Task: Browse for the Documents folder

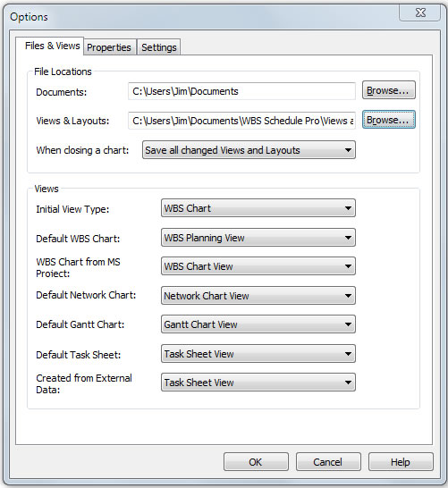Action: tap(389, 90)
